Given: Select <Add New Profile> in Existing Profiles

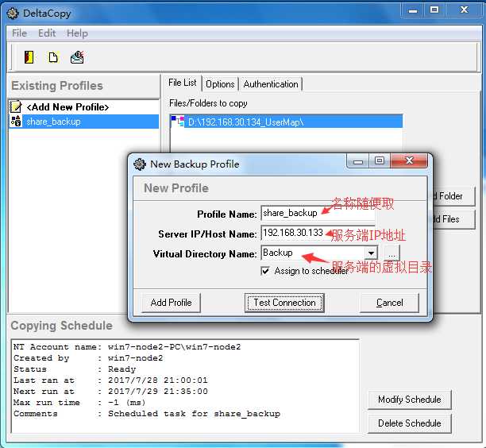Looking at the screenshot, I should coord(83,107).
